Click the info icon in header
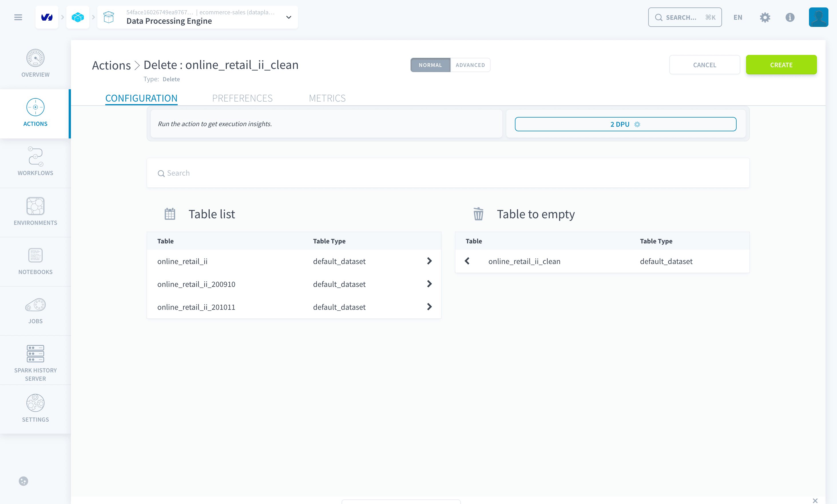The image size is (837, 504). pos(790,17)
